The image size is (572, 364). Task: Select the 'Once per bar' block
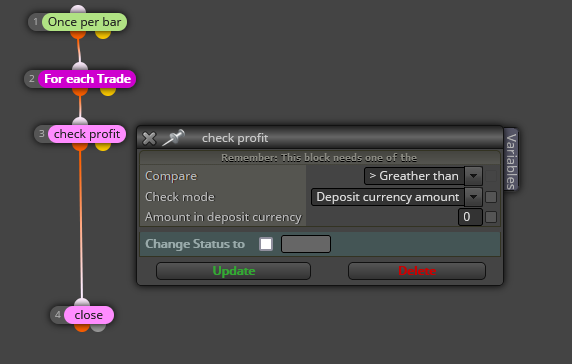(x=85, y=22)
